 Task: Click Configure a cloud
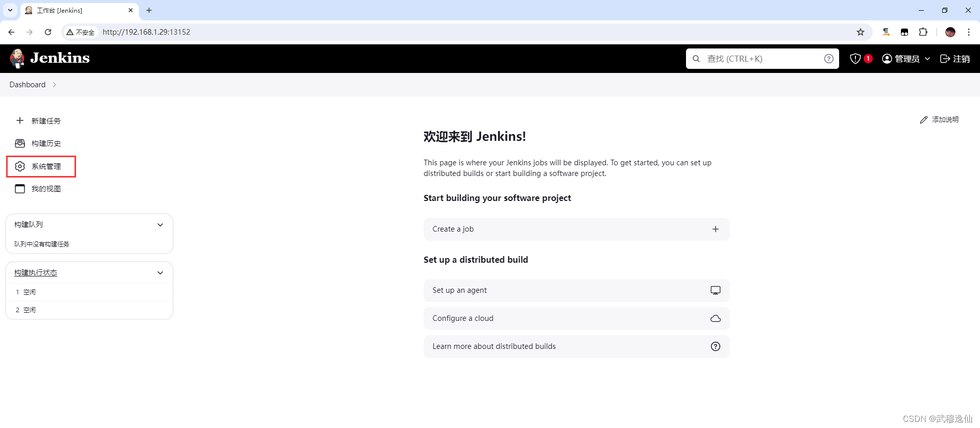pos(577,318)
